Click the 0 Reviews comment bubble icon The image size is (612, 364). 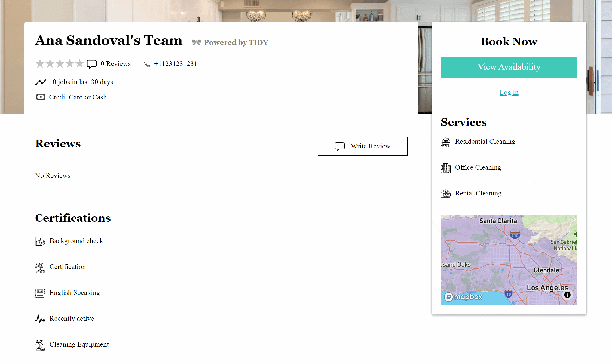tap(92, 64)
